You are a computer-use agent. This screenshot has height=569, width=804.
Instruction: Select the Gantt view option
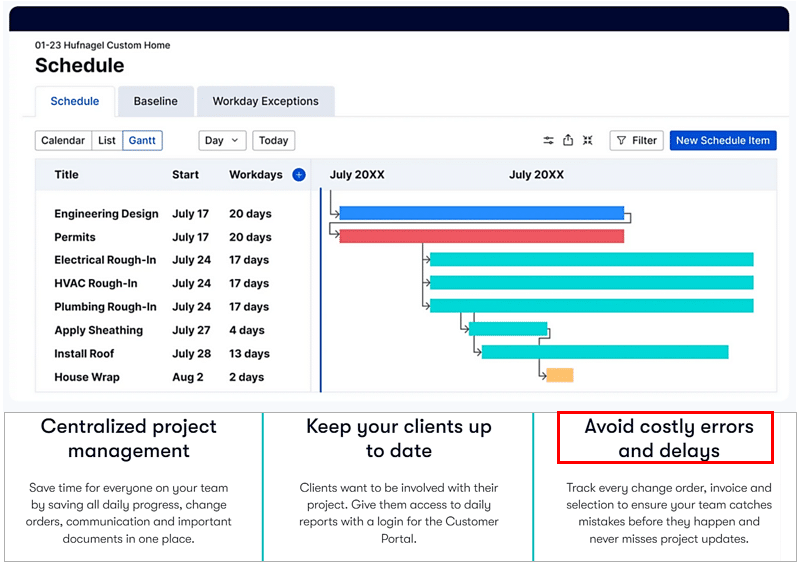pyautogui.click(x=143, y=141)
